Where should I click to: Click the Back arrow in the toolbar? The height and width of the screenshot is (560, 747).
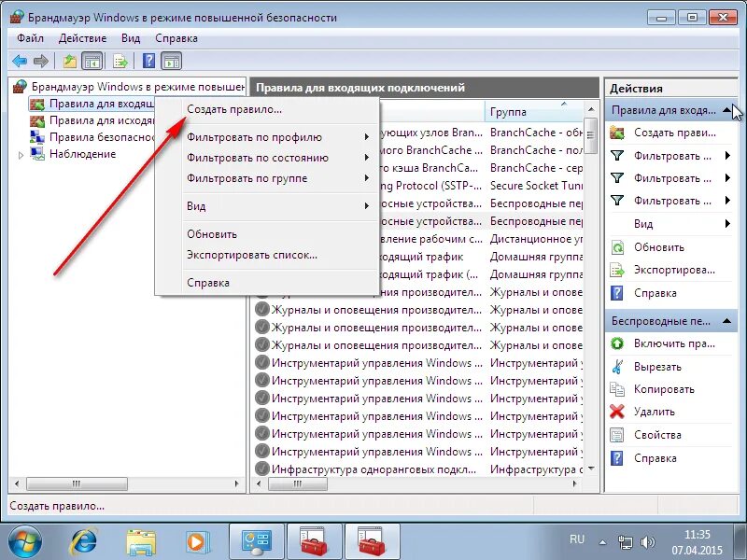(x=20, y=61)
